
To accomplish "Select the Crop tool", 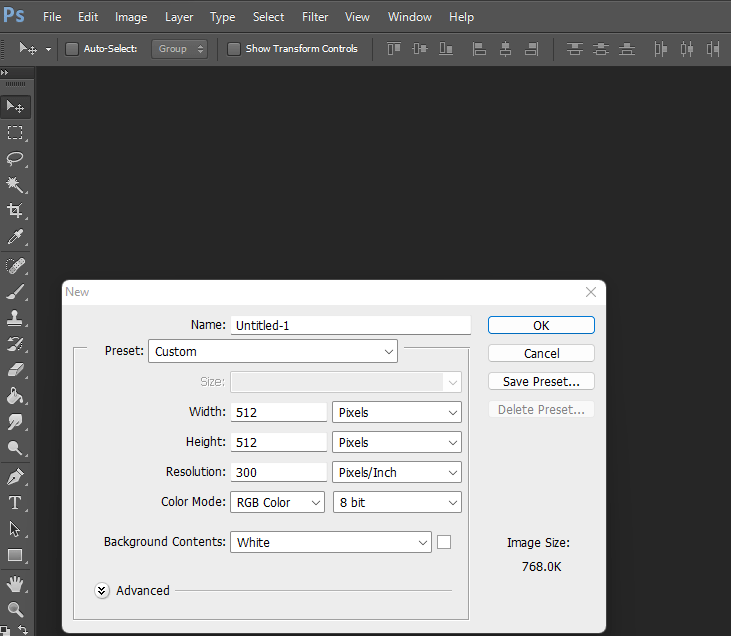I will 15,211.
